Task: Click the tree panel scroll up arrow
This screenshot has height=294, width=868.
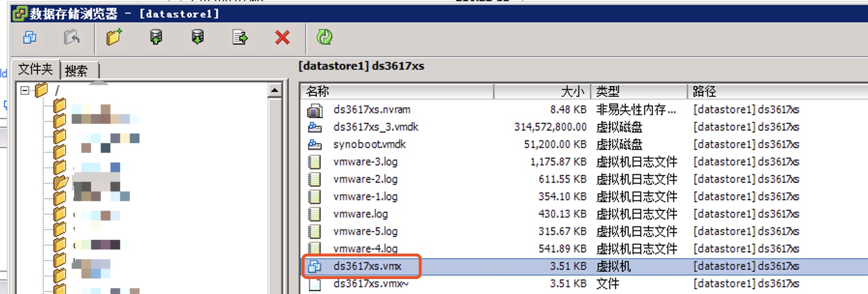Action: tap(275, 90)
